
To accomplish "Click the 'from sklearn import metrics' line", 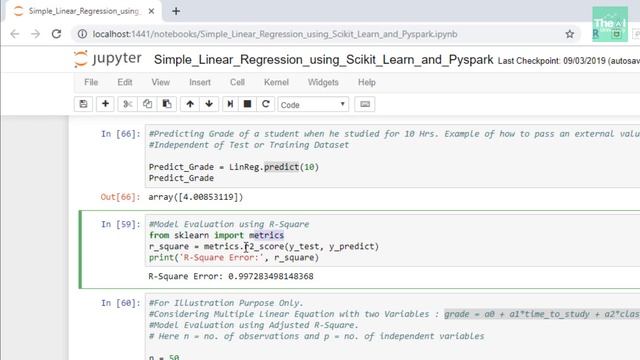I will (x=216, y=236).
